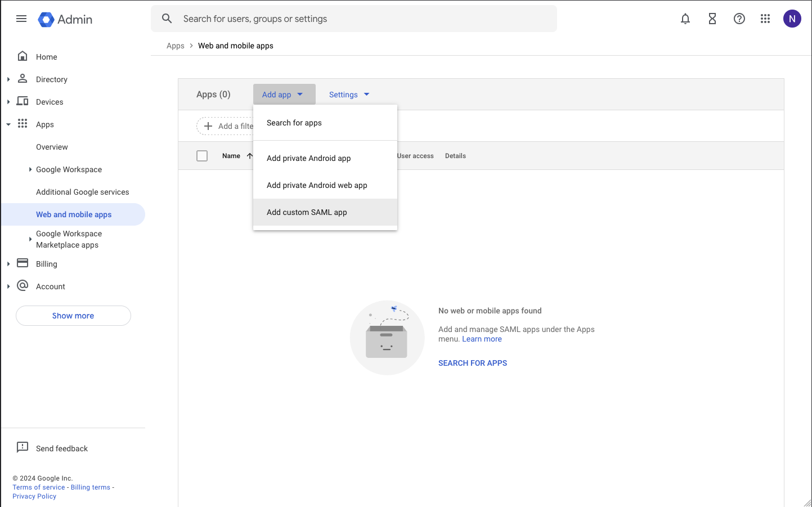Open the main hamburger menu
The image size is (812, 507).
coord(21,19)
